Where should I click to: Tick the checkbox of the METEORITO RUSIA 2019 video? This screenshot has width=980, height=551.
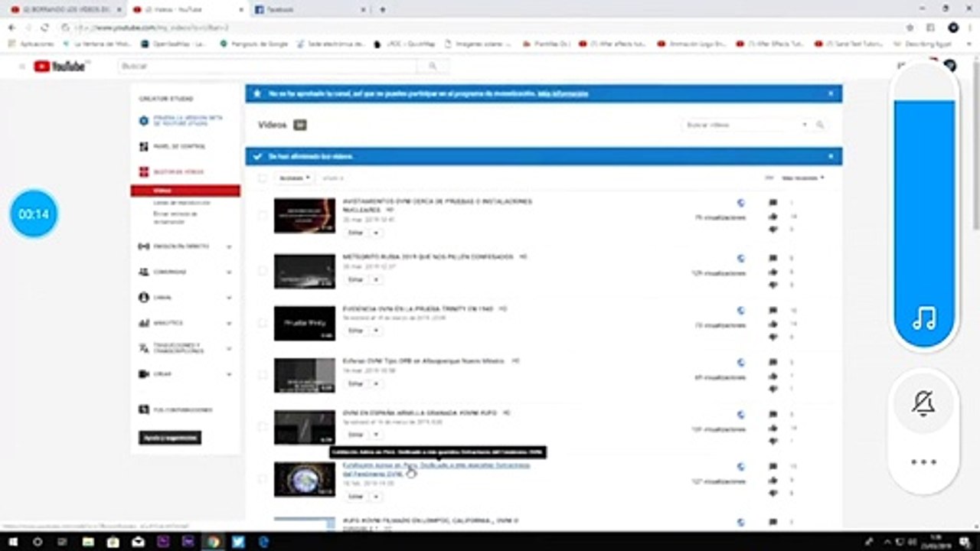263,270
